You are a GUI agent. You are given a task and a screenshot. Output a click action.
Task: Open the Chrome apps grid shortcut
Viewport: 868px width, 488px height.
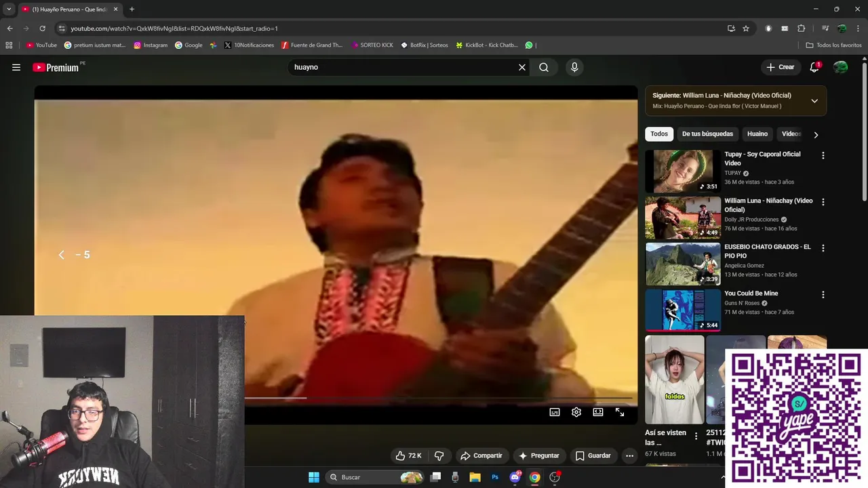[9, 45]
